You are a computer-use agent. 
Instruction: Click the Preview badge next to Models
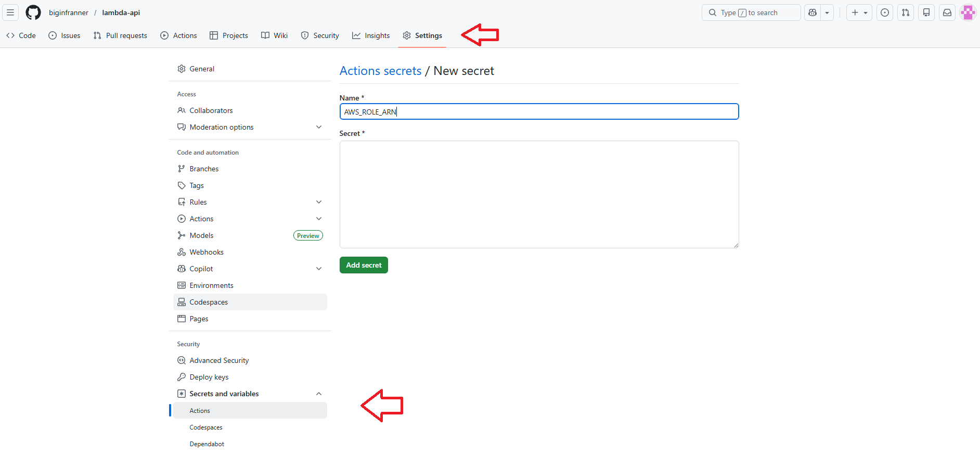(x=308, y=235)
